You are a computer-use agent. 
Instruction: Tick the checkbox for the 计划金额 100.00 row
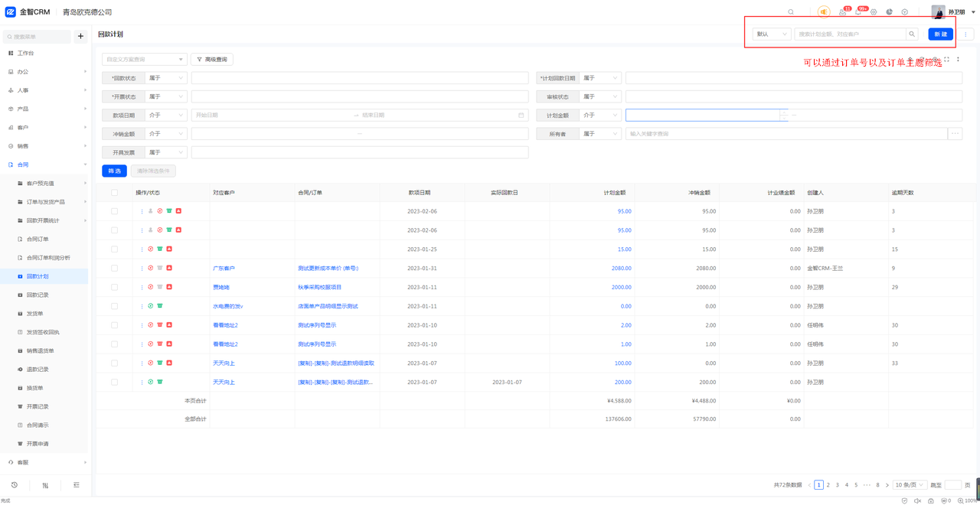coord(115,363)
